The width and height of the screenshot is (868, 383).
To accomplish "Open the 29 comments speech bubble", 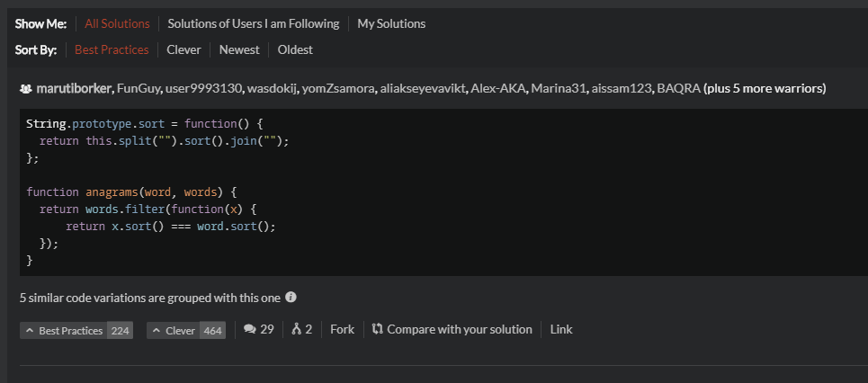I will point(250,329).
